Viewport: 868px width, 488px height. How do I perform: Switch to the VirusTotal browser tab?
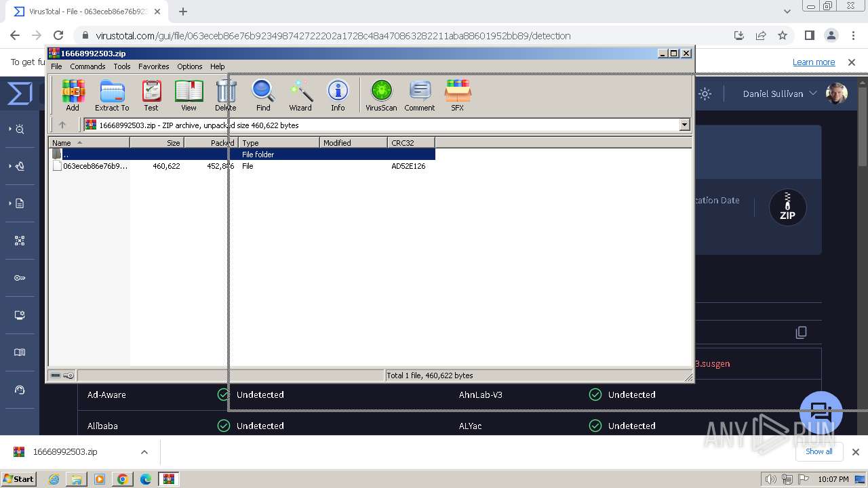click(87, 12)
